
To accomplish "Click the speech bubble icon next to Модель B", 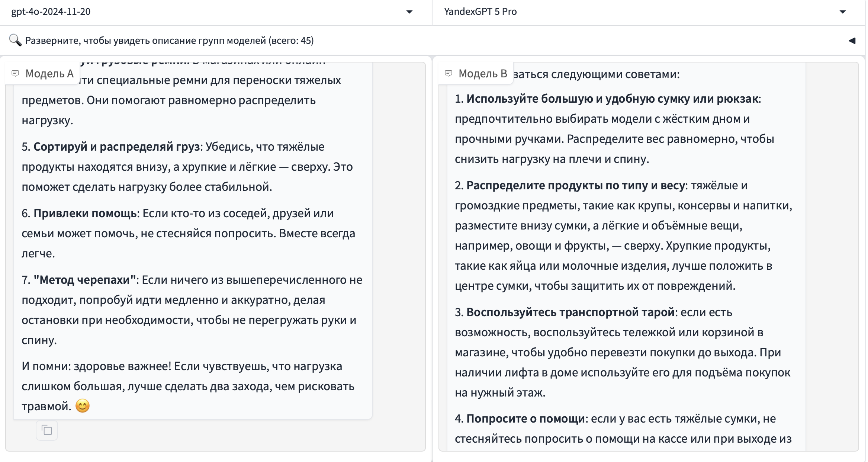I will coord(449,73).
